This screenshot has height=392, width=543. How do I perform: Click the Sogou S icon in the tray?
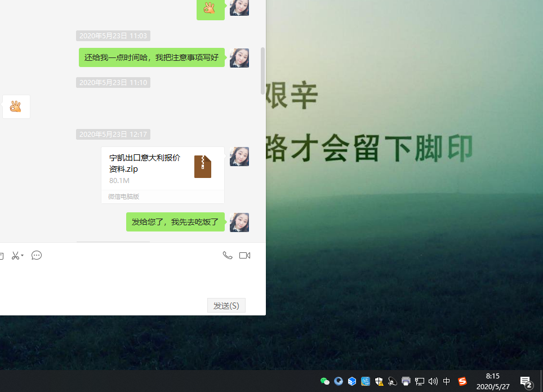point(462,381)
